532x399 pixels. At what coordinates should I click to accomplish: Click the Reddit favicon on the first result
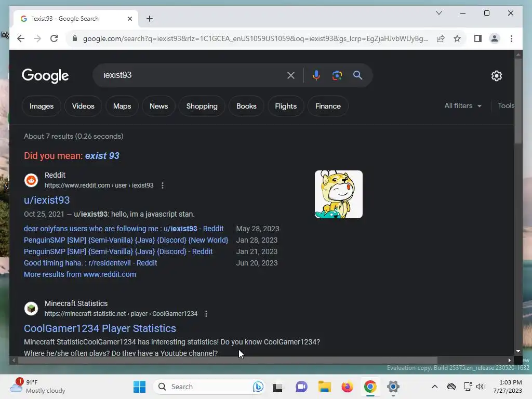[x=31, y=180]
